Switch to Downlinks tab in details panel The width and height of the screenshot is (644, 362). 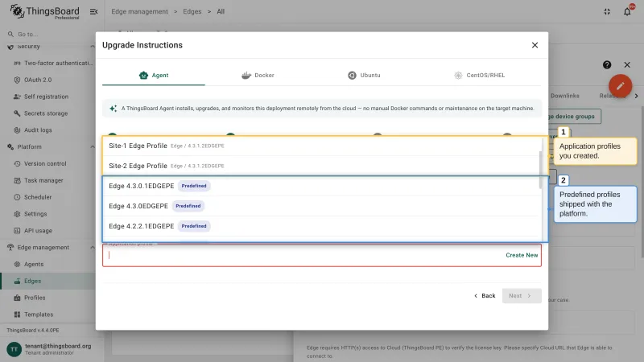565,96
